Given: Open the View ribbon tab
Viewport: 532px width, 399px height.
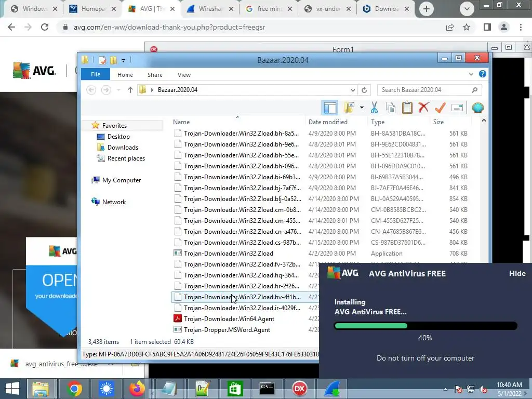Looking at the screenshot, I should (x=184, y=75).
